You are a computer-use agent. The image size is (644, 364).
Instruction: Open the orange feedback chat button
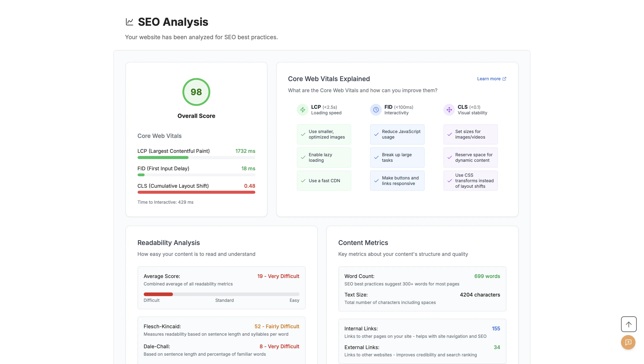(628, 342)
